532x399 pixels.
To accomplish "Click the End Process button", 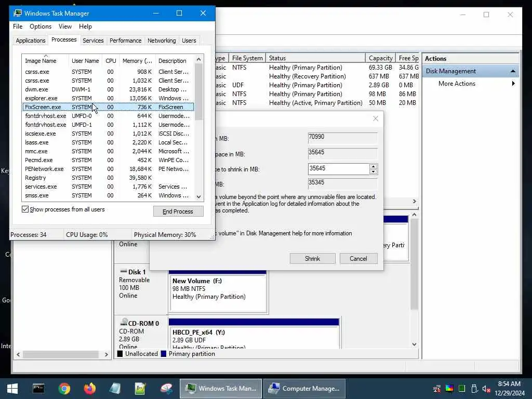I will point(178,211).
